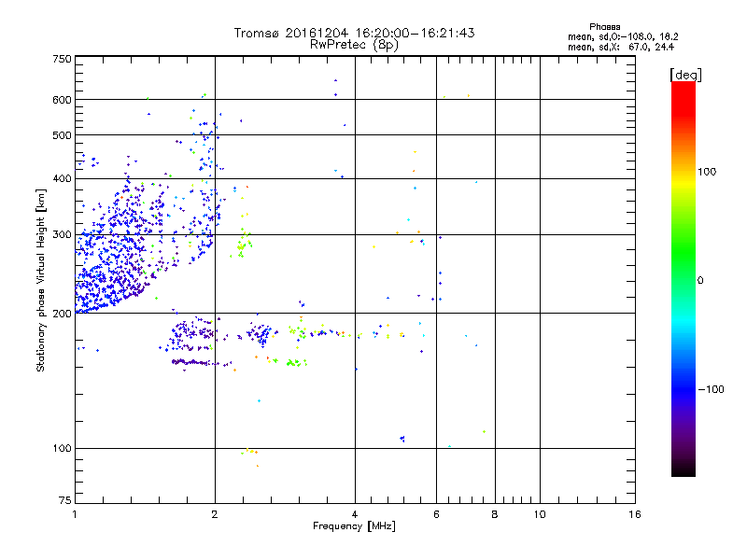Click the rainbow phase color bar
The height and width of the screenshot is (560, 747).
(684, 278)
